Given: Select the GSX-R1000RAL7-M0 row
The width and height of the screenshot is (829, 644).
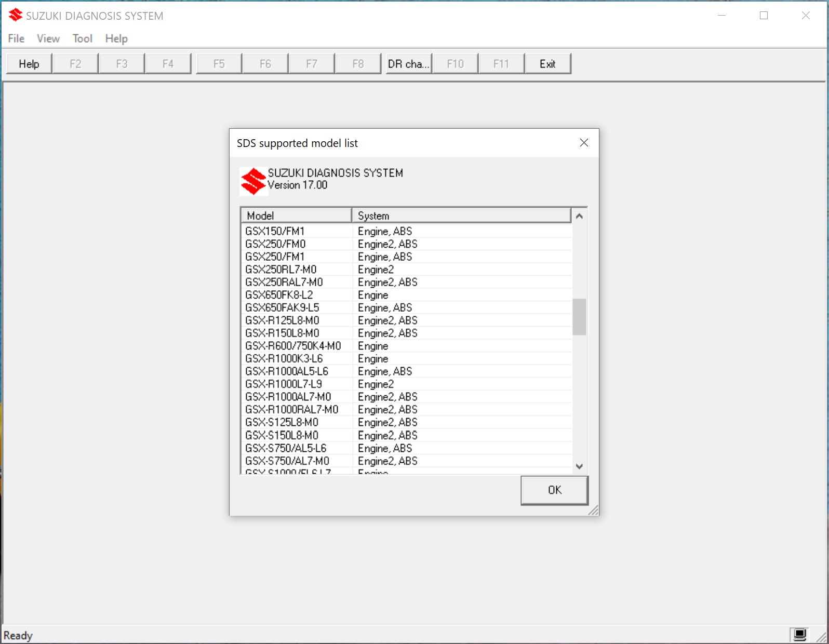Looking at the screenshot, I should click(x=407, y=410).
